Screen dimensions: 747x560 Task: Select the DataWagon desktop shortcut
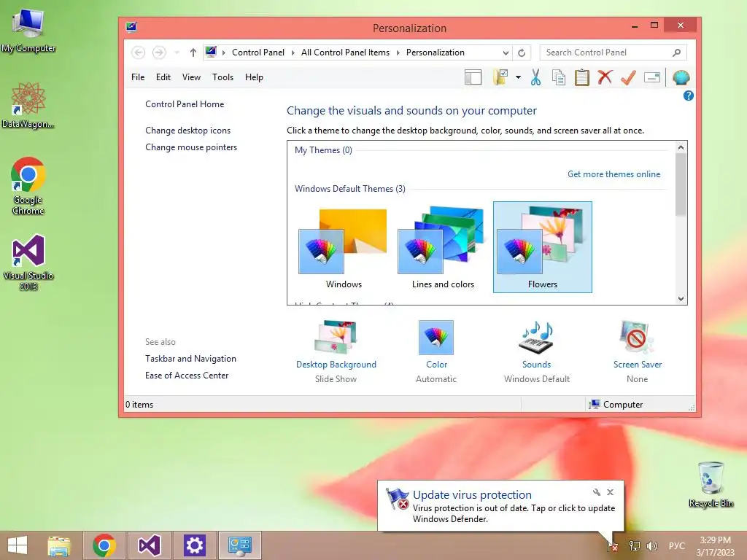[28, 105]
